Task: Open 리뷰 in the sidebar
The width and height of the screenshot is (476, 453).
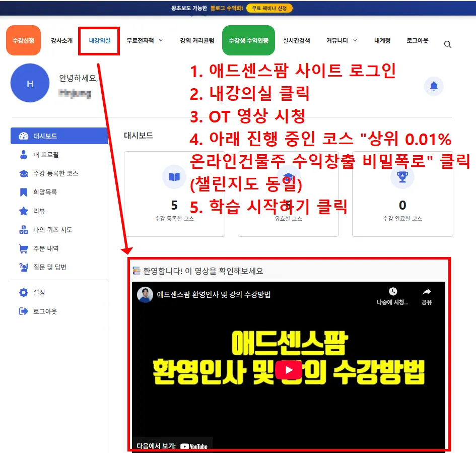Action: click(39, 211)
